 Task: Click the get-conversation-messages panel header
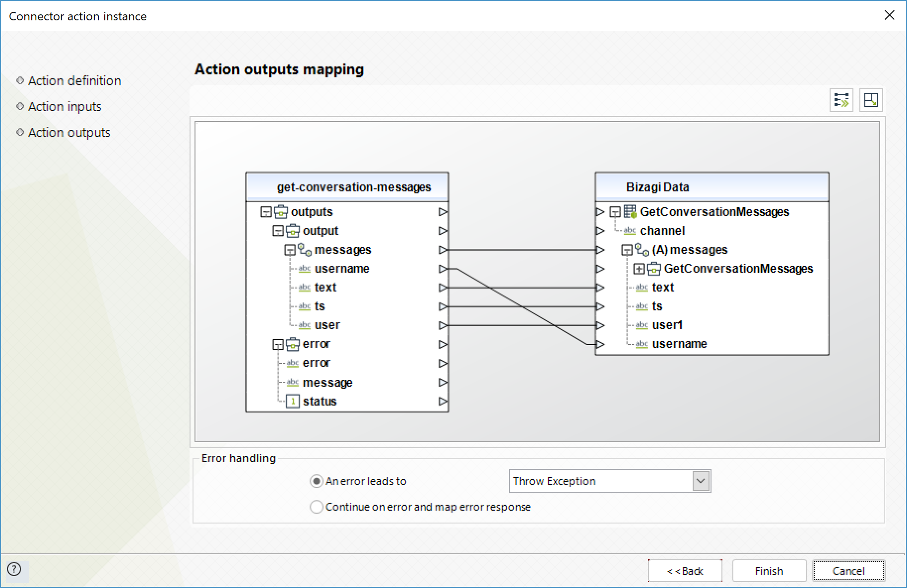coord(347,187)
